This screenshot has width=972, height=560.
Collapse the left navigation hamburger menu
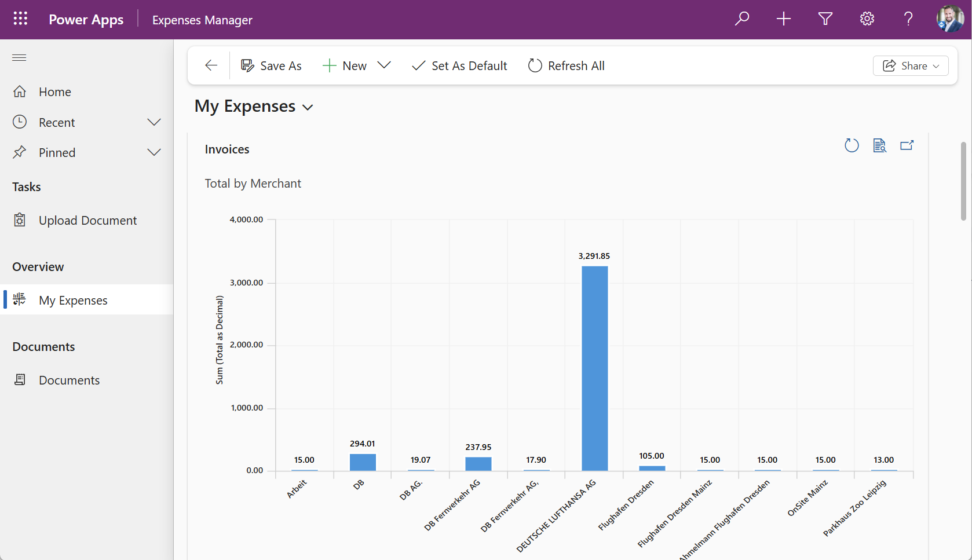[19, 57]
